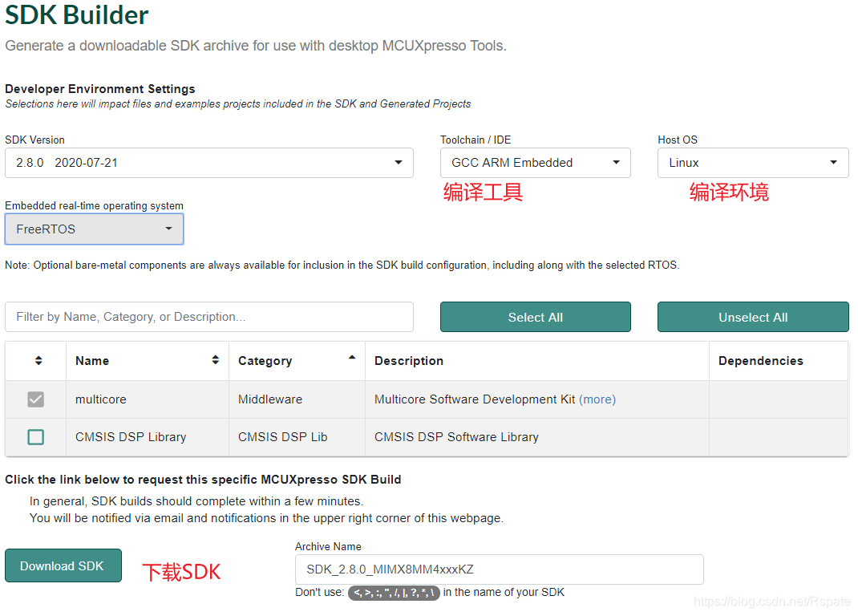
Task: Toggle the multicore checkbox
Action: pyautogui.click(x=35, y=399)
